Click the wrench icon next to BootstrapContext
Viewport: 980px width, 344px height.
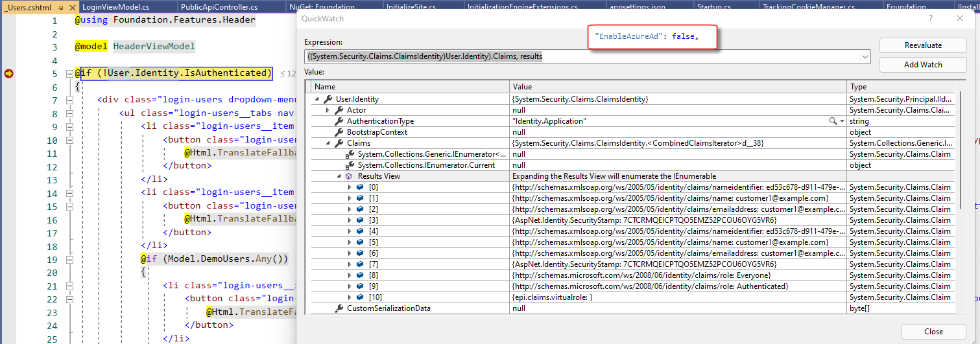coord(339,132)
